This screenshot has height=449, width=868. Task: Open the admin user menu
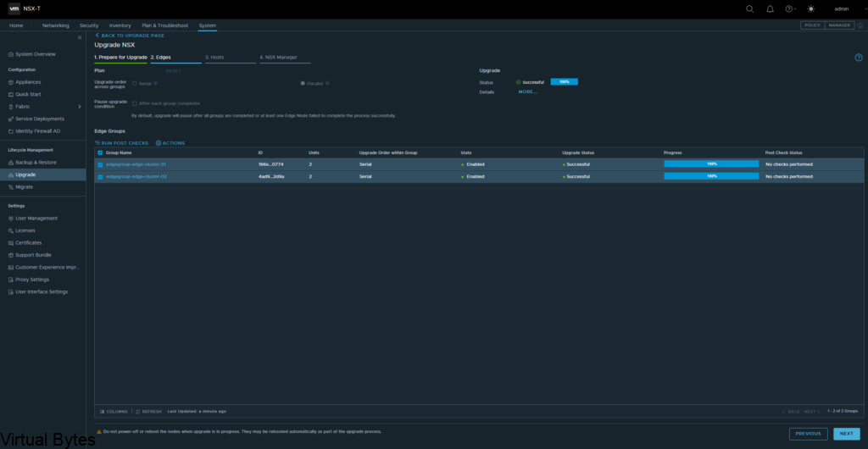(842, 8)
